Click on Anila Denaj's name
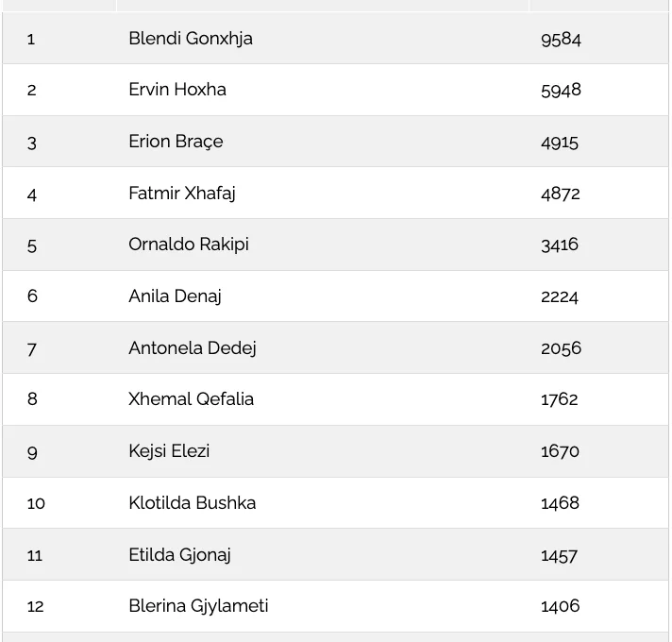Viewport: 672px width, 642px height. click(x=175, y=296)
